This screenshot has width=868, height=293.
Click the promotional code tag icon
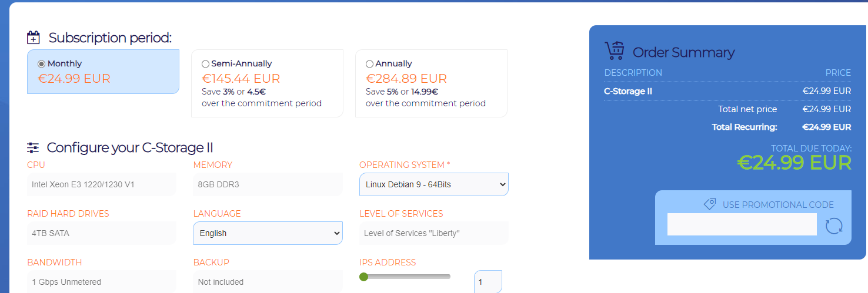[710, 204]
